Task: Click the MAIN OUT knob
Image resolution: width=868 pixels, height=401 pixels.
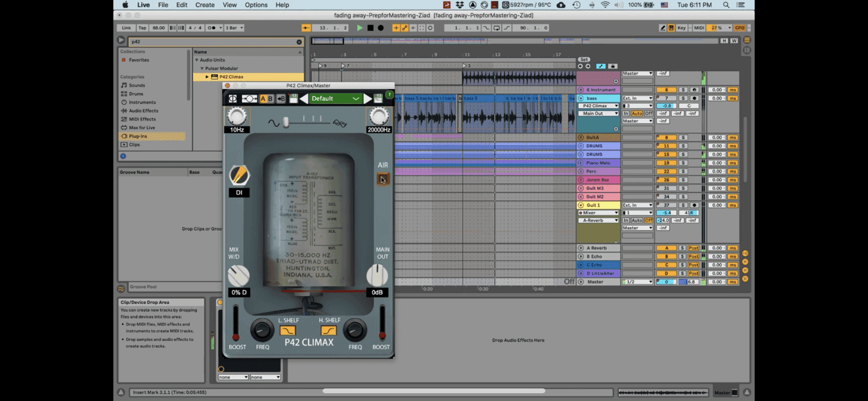Action: (x=377, y=276)
